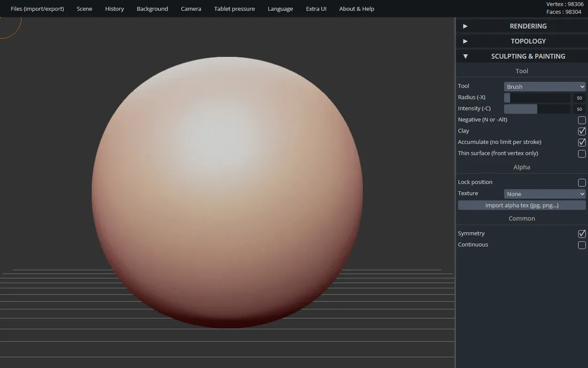This screenshot has width=588, height=368.
Task: Open the Files (import/export) menu
Action: point(37,9)
